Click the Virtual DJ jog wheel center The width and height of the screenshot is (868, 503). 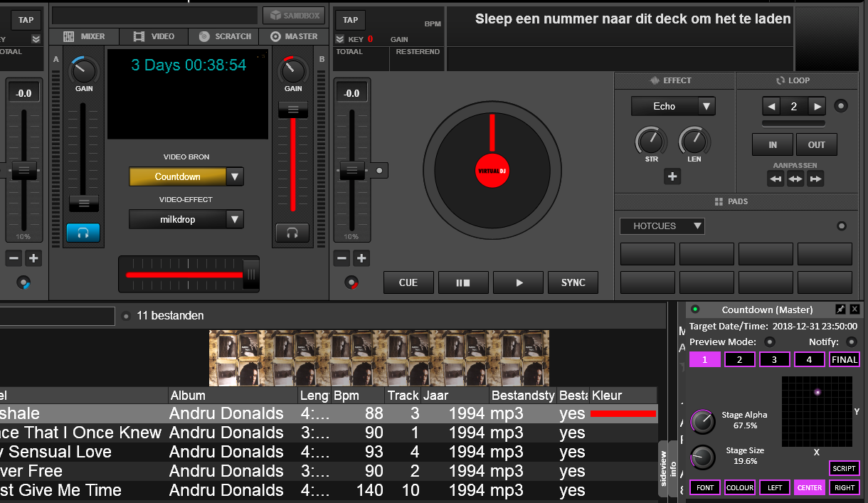(491, 171)
